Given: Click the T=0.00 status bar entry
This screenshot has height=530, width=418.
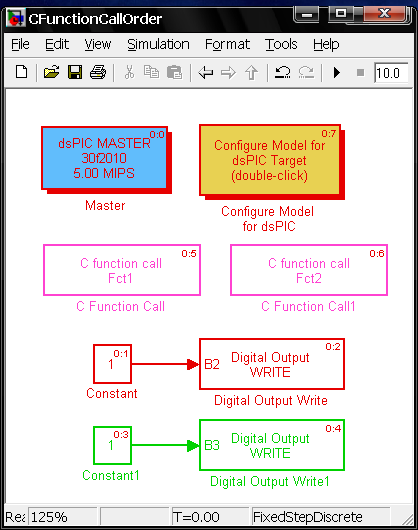Looking at the screenshot, I should 210,517.
